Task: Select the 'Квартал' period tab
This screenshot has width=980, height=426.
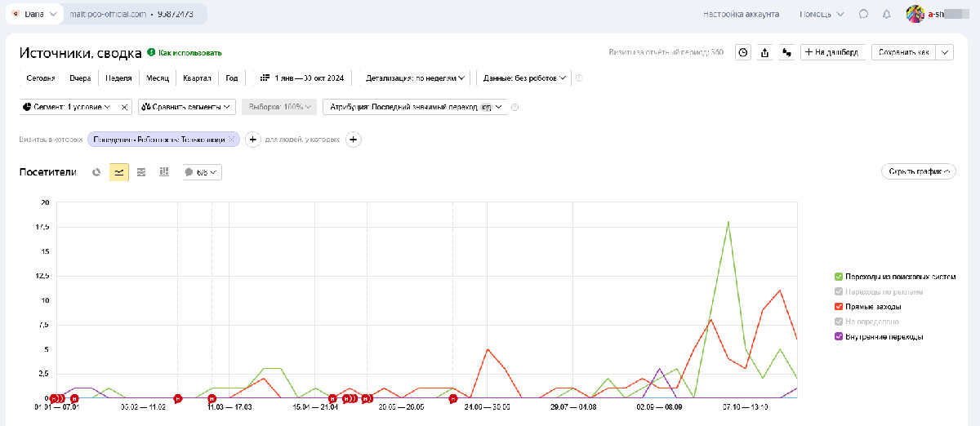Action: [x=198, y=78]
